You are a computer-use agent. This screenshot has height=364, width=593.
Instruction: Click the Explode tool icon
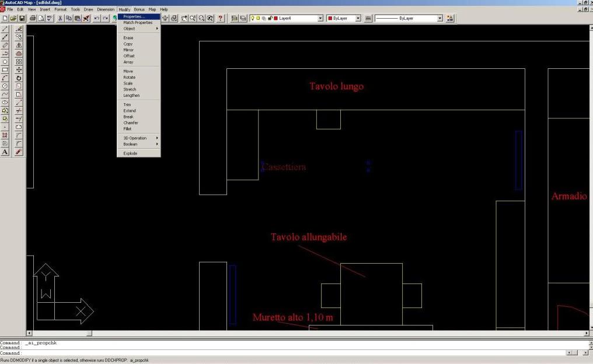pos(19,152)
